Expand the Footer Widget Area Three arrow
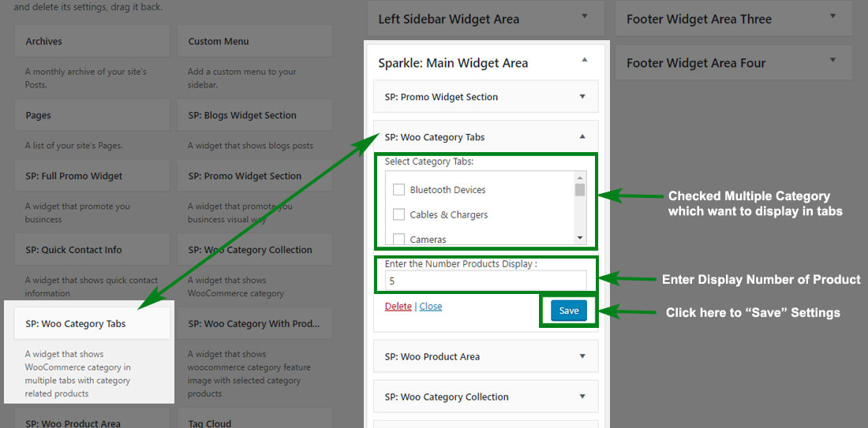868x428 pixels. click(832, 17)
